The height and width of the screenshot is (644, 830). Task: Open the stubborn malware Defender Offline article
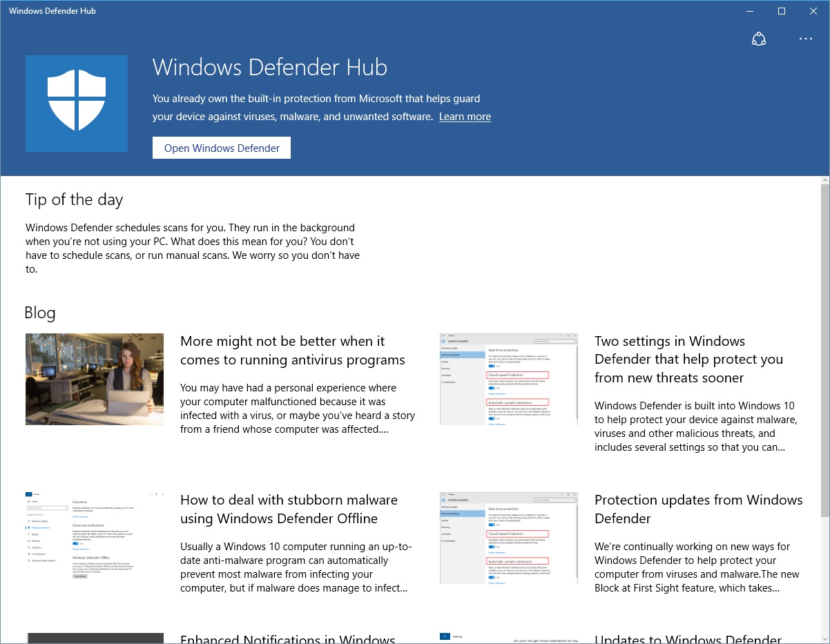pyautogui.click(x=289, y=509)
